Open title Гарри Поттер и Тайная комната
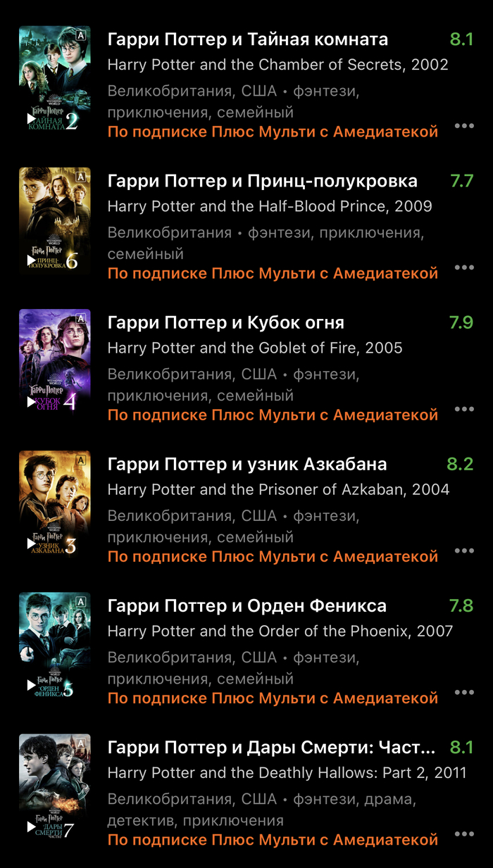Screen dimensions: 493x868 coord(248,39)
